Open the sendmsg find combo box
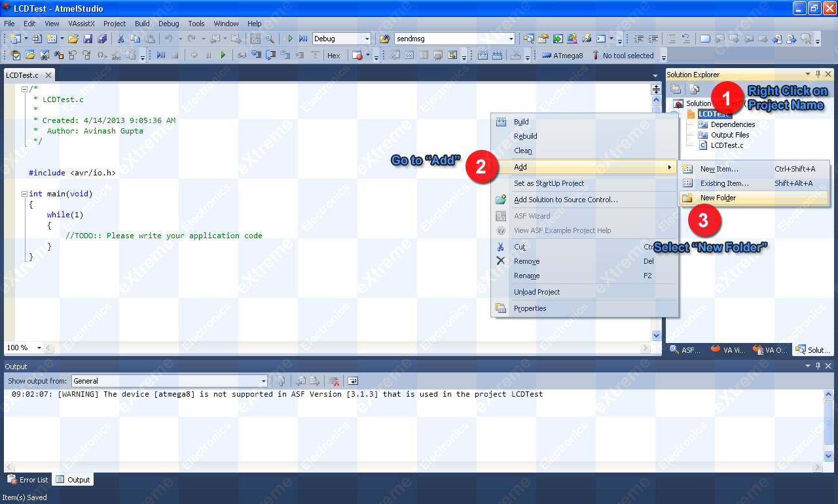 click(511, 39)
